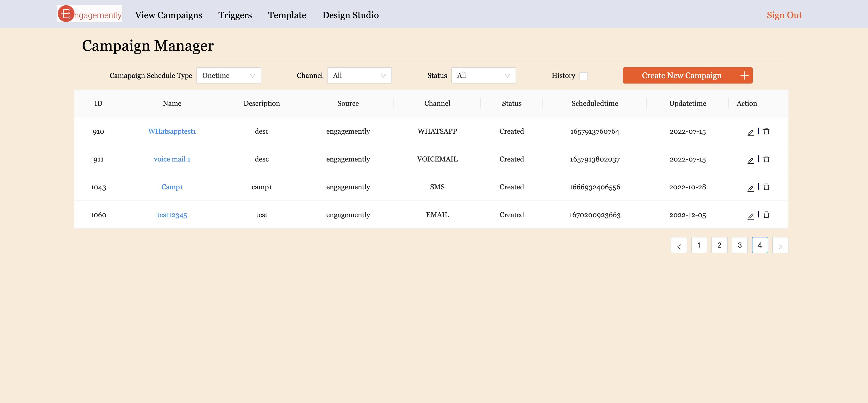The height and width of the screenshot is (403, 868).
Task: Click Create New Campaign button
Action: tap(687, 75)
